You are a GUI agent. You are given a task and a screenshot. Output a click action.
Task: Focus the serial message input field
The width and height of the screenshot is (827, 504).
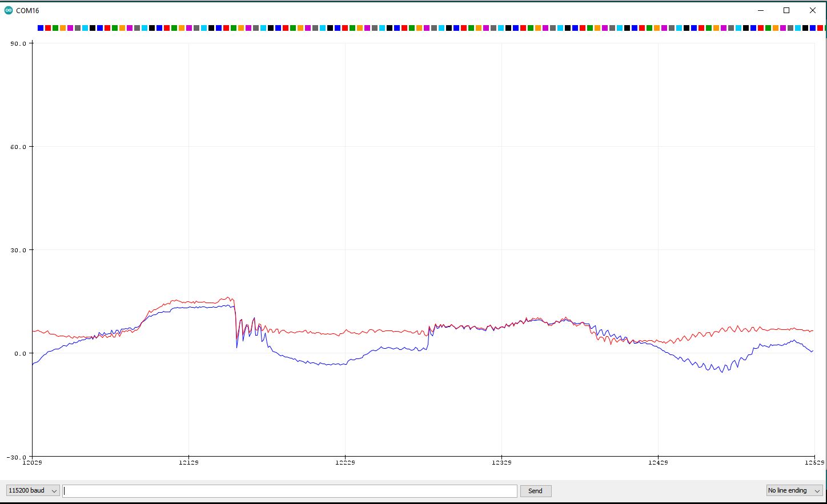pyautogui.click(x=290, y=491)
